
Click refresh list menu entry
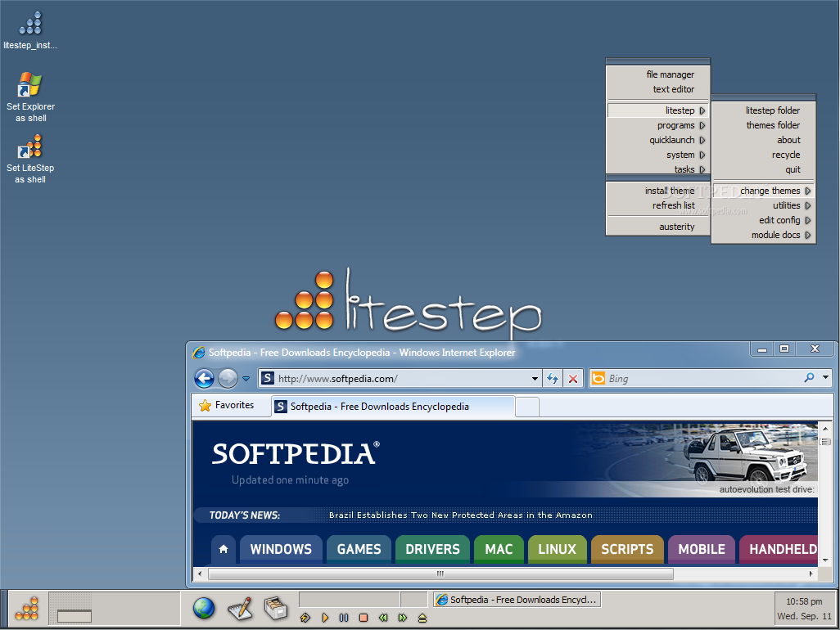tap(658, 205)
